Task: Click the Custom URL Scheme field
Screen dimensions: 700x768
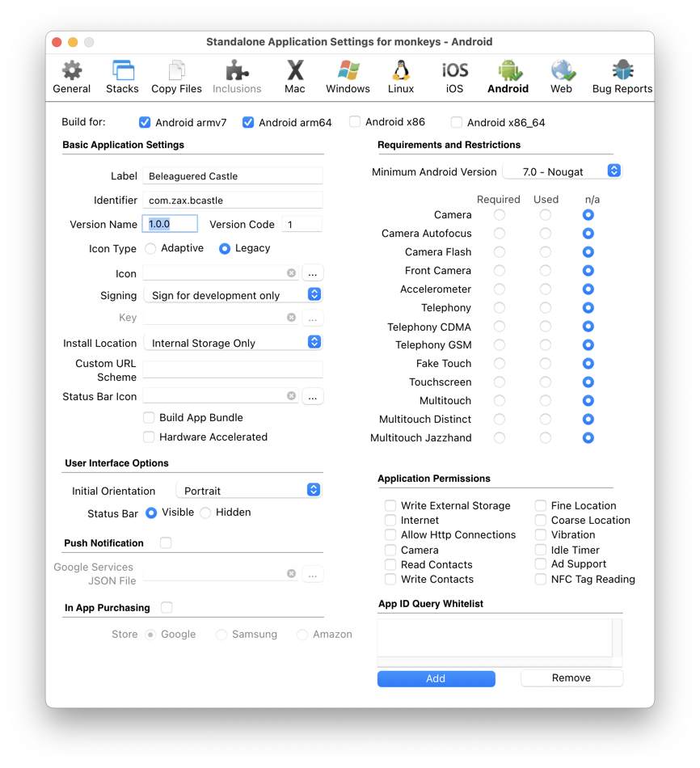Action: coord(233,369)
